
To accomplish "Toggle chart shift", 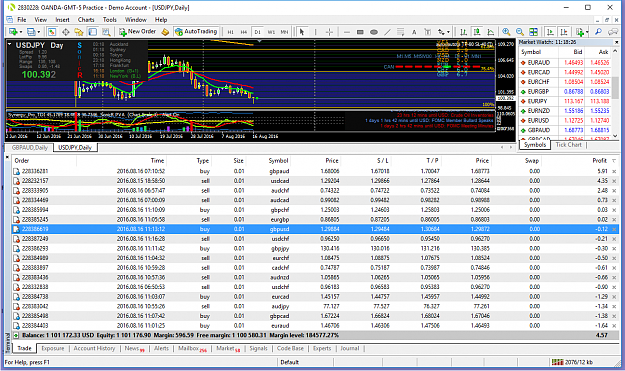I will coord(564,32).
